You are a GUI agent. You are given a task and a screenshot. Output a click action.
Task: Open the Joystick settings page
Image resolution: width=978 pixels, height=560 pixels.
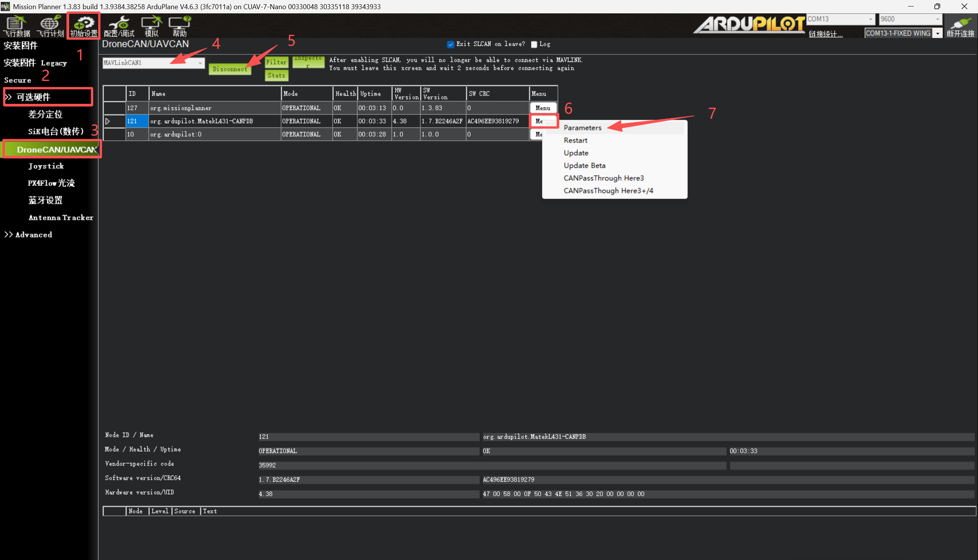tap(46, 166)
